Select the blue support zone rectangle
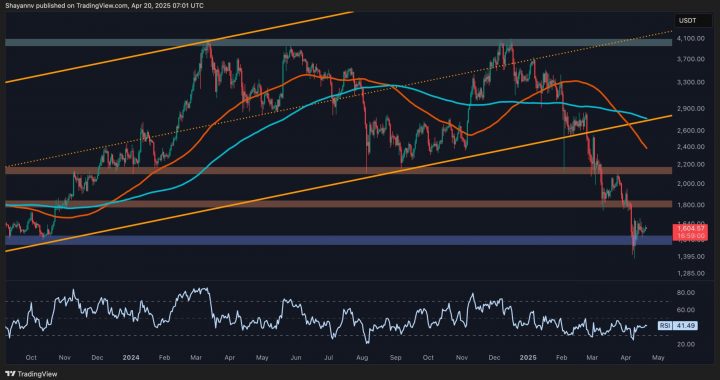 pos(338,240)
